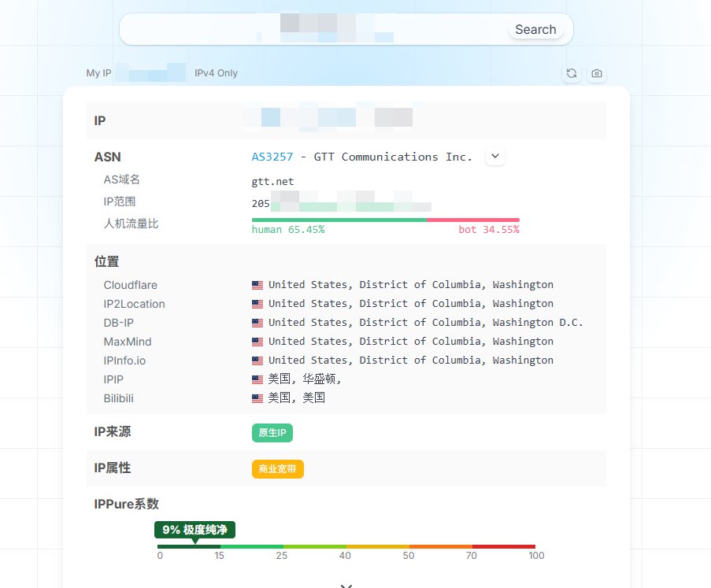Click the IPv4 Only label

coord(216,73)
